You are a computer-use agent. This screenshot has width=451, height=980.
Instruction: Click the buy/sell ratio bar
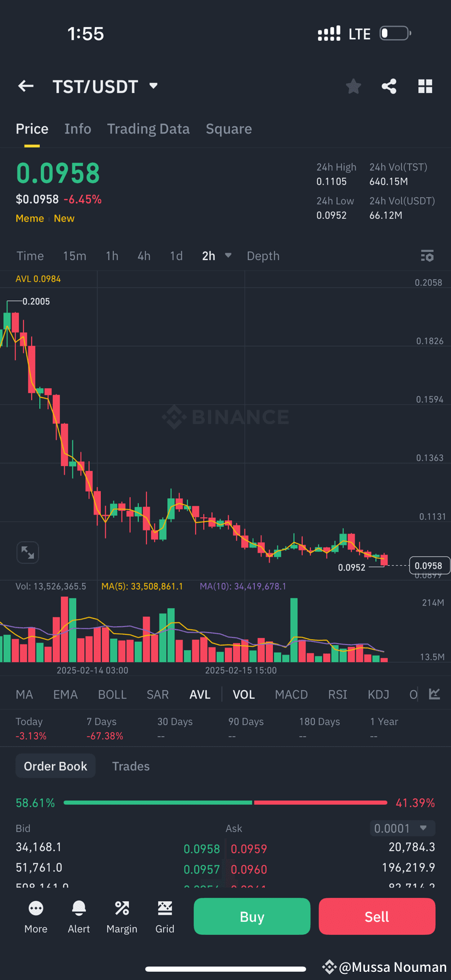(x=225, y=802)
